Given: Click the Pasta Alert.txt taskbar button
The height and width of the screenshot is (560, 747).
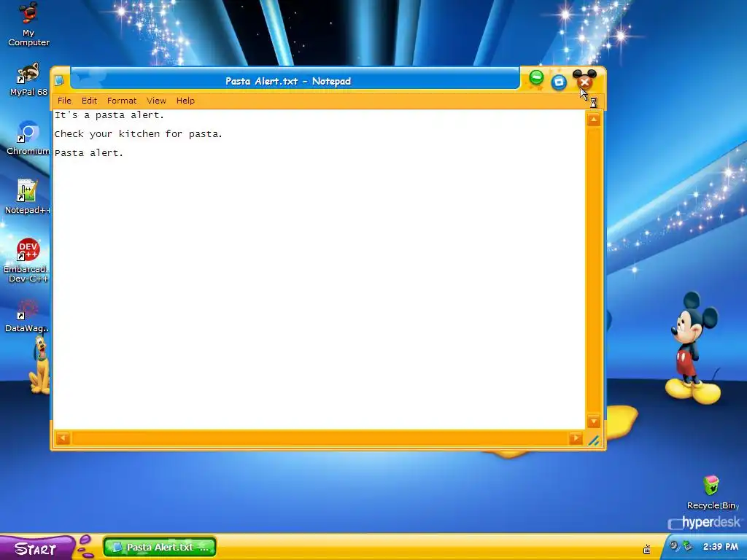Looking at the screenshot, I should [160, 547].
